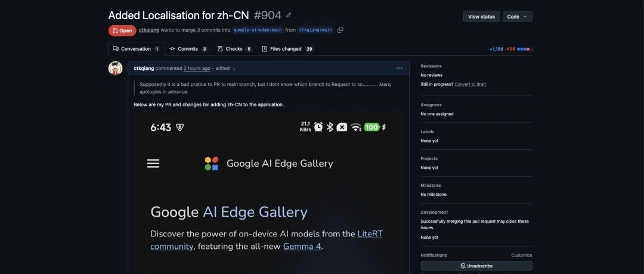
Task: Switch to the Files changed tab
Action: coord(288,48)
